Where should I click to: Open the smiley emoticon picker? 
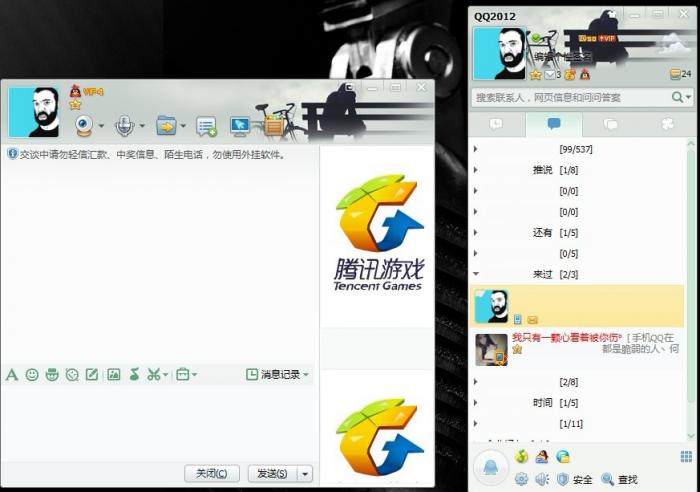[x=32, y=374]
